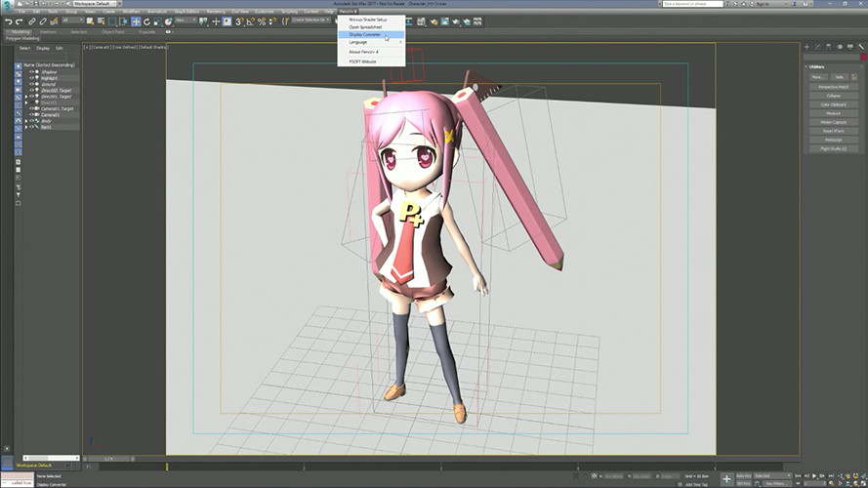
Task: Open the Hierarchy tab icon in command panel
Action: pos(829,47)
